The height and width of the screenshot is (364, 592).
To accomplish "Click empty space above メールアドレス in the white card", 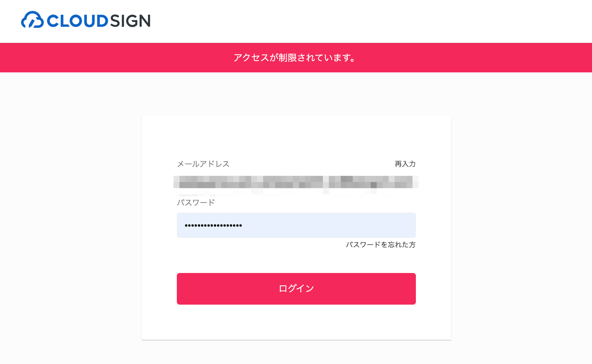I will (x=296, y=137).
